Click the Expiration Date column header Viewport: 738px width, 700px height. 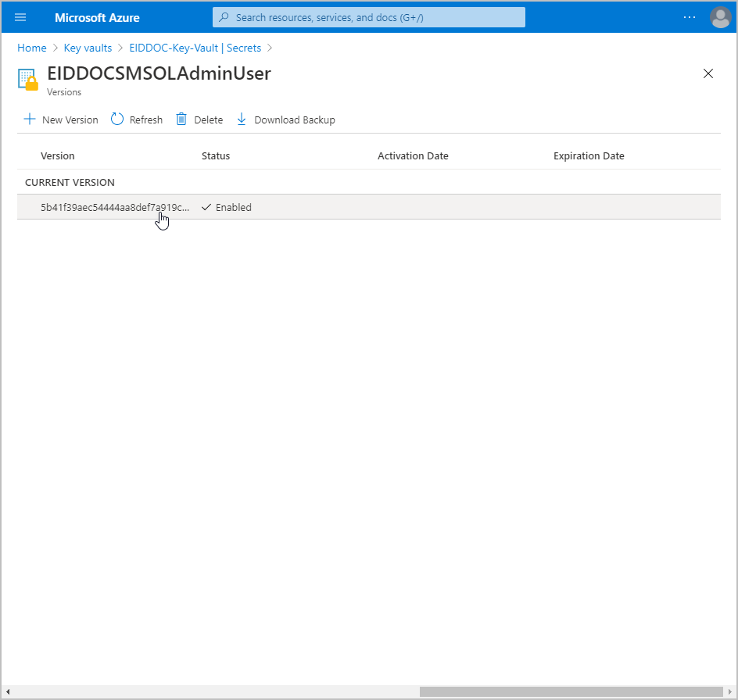point(589,155)
